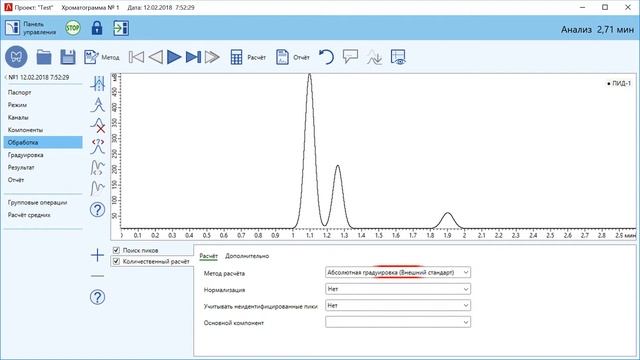Image resolution: width=640 pixels, height=360 pixels.
Task: Select the peak boundaries split tool
Action: pos(98,84)
